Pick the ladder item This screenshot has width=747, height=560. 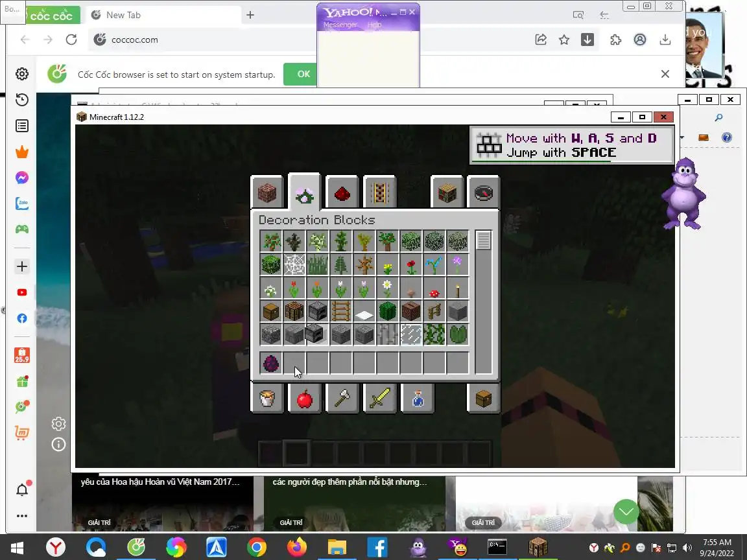341,311
